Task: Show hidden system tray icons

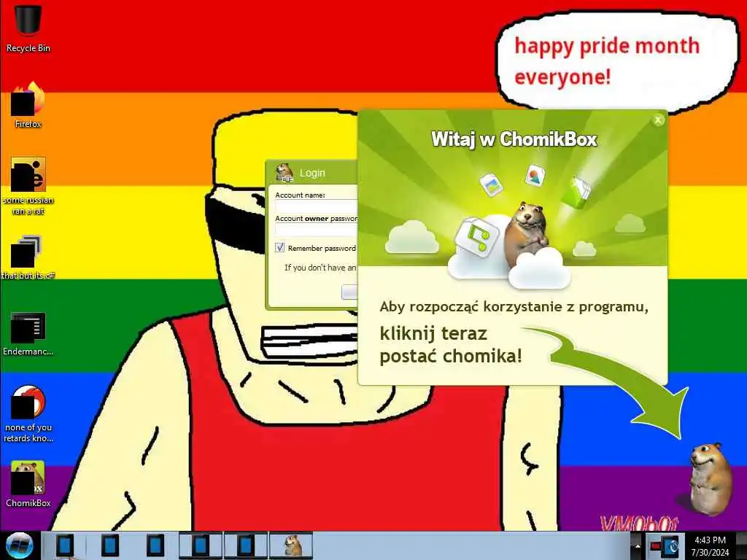Action: [637, 545]
